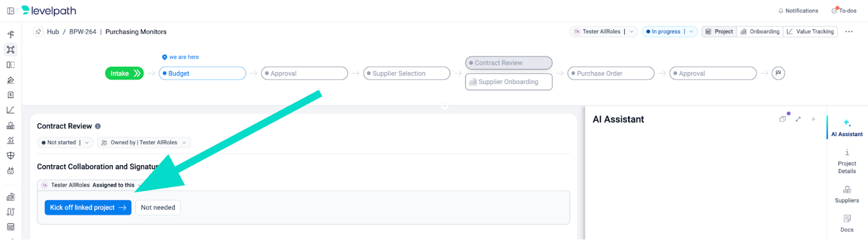The width and height of the screenshot is (868, 240).
Task: Open the Docs side panel
Action: [x=847, y=223]
